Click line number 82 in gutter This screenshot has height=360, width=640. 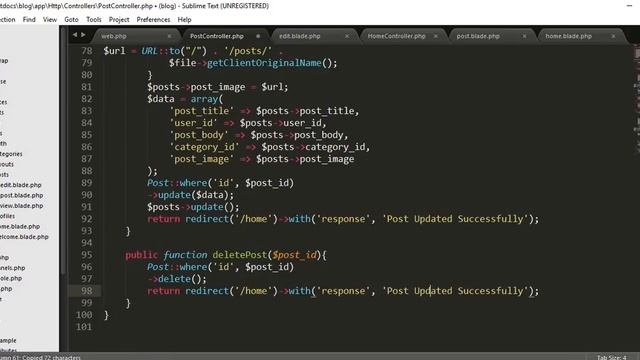point(87,99)
